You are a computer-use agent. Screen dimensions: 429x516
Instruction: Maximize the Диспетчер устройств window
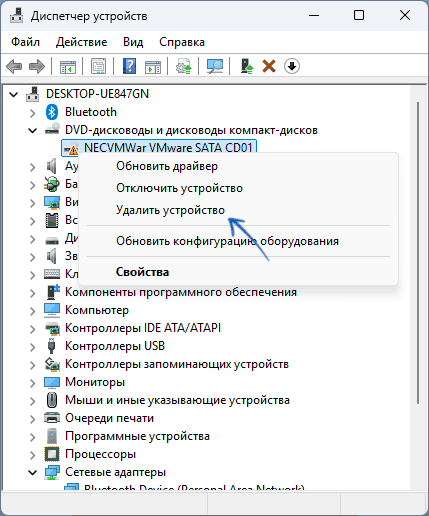(359, 15)
